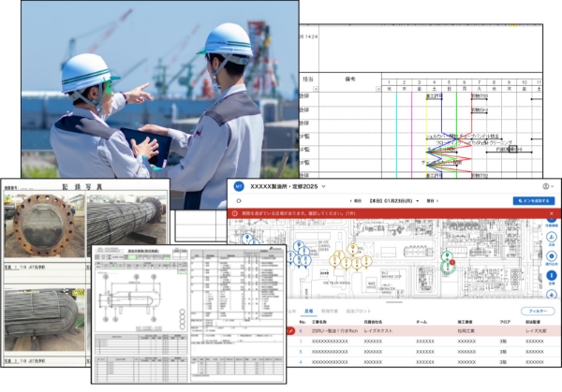The width and height of the screenshot is (562, 392).
Task: Click the large highlighted green scaffold pin
Action: [x=447, y=268]
